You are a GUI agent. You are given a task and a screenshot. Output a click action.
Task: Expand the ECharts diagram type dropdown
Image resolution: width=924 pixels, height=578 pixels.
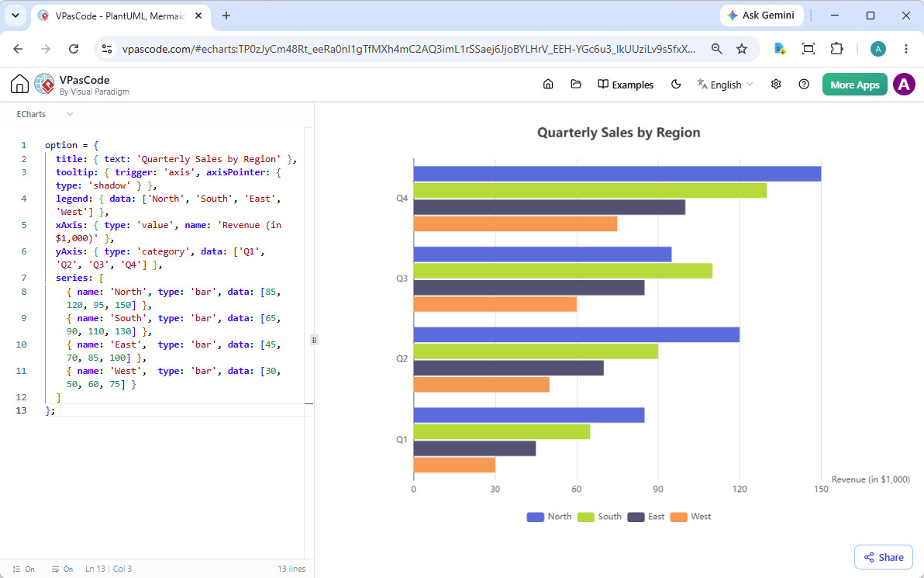[45, 114]
